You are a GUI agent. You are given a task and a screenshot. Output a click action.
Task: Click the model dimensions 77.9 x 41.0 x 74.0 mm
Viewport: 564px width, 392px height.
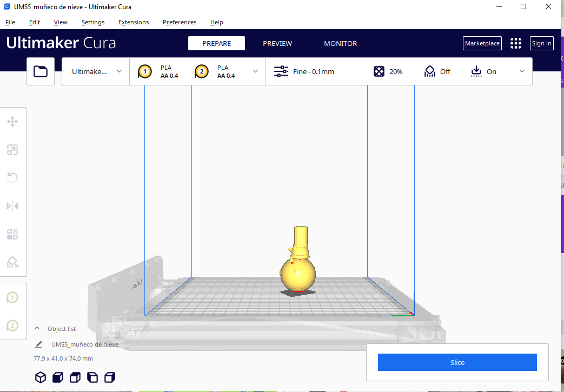[x=63, y=358]
